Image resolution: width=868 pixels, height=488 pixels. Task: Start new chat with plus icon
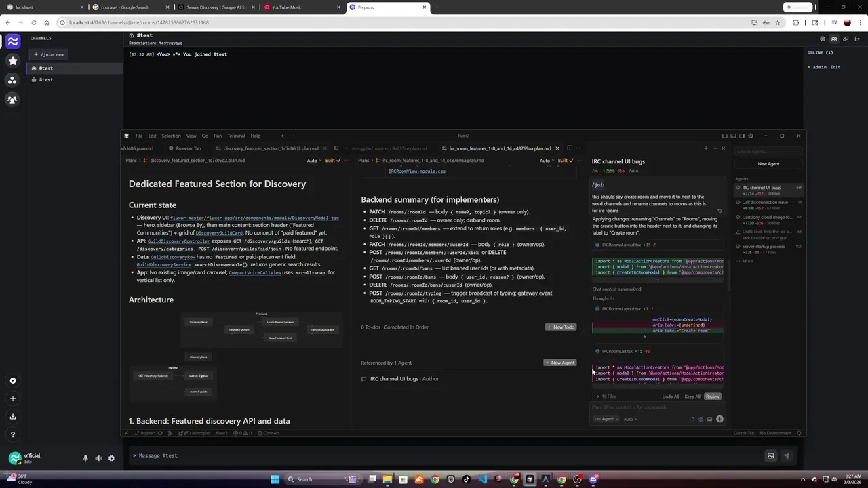click(705, 148)
